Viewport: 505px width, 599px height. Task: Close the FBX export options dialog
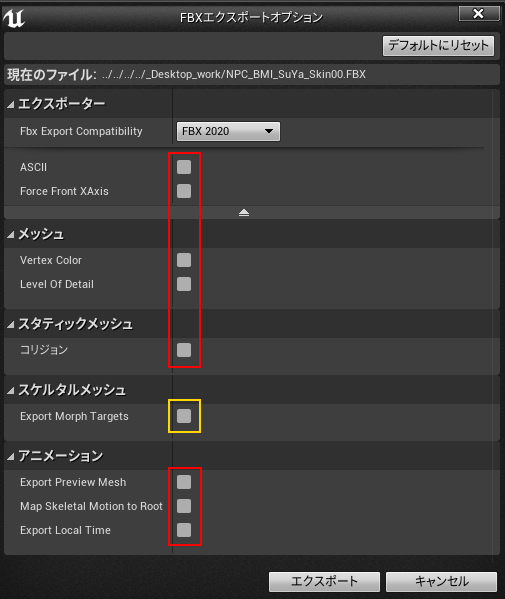click(x=479, y=14)
